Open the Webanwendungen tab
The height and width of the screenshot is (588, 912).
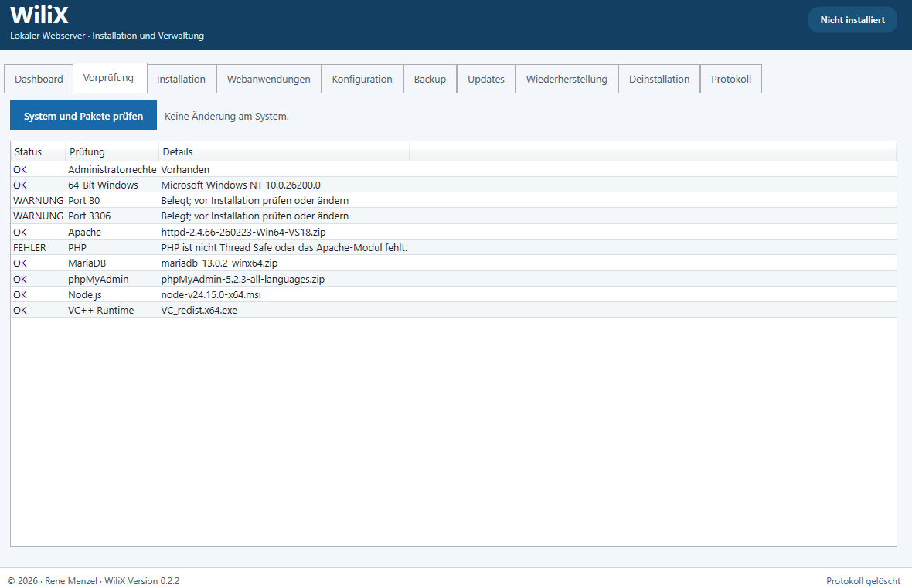tap(269, 79)
